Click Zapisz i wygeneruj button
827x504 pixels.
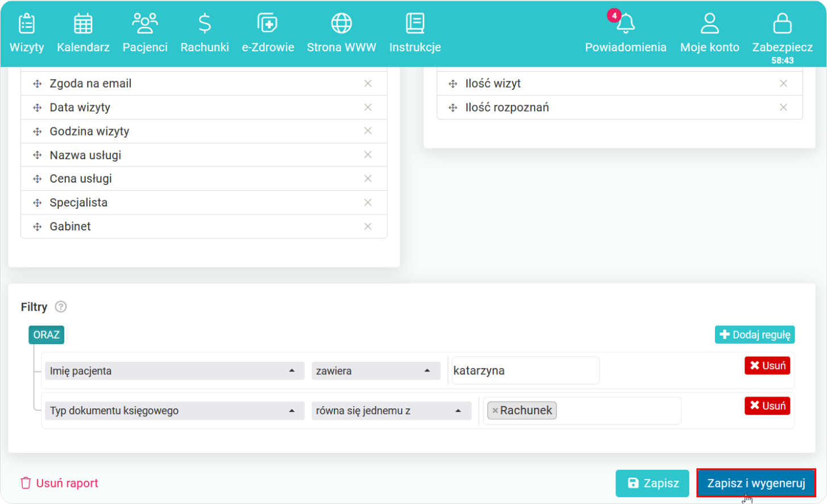click(x=756, y=484)
